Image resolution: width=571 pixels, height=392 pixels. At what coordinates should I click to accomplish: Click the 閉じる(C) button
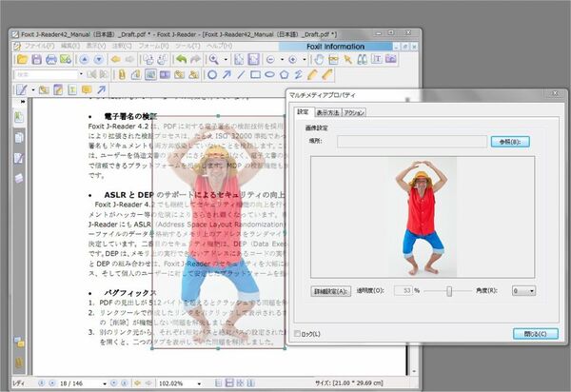pyautogui.click(x=535, y=334)
